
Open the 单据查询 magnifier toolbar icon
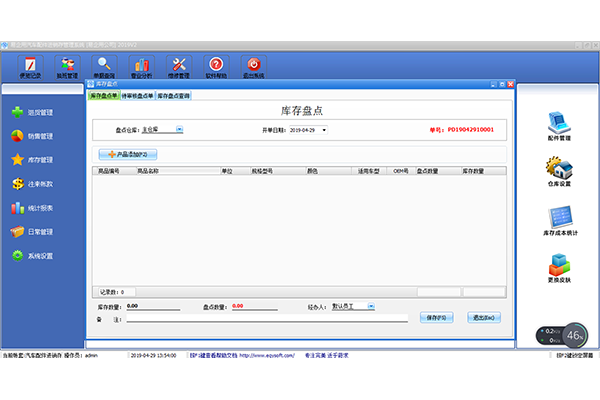pyautogui.click(x=104, y=67)
